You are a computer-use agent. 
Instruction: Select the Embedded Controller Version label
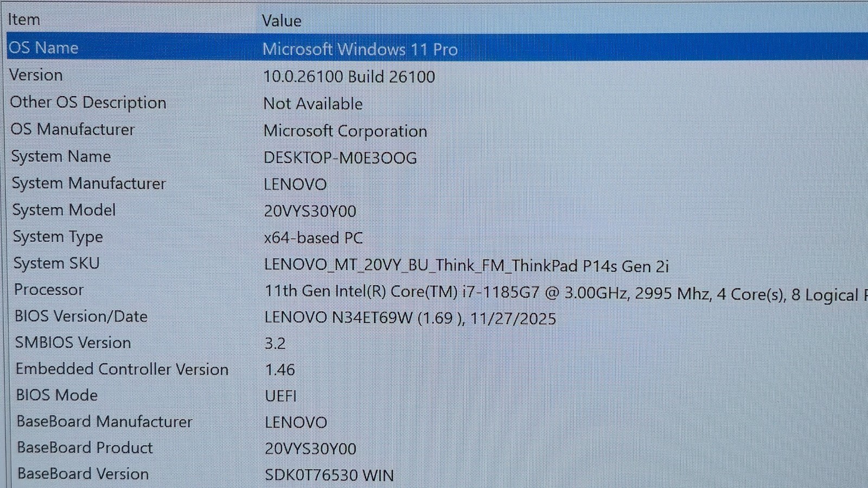122,369
